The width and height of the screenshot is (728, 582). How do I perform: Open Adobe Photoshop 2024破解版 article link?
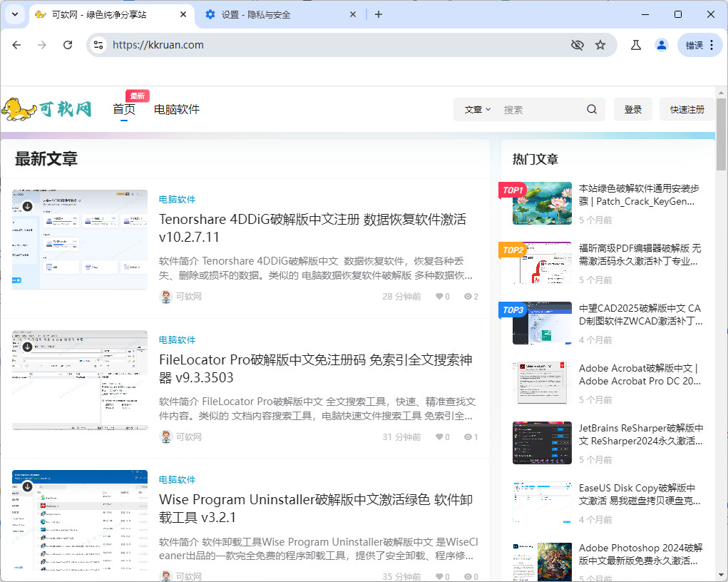[x=641, y=554]
